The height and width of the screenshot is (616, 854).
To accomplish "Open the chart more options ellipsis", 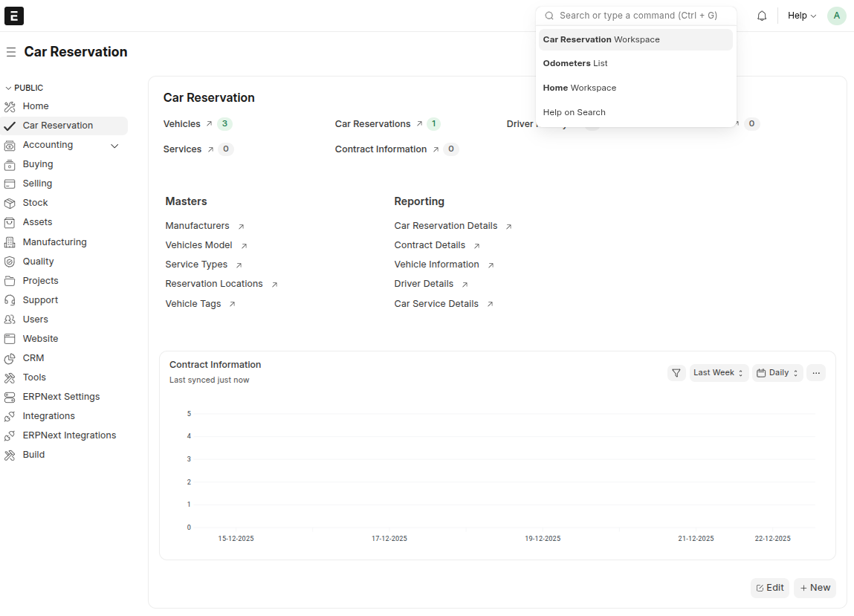I will (816, 373).
